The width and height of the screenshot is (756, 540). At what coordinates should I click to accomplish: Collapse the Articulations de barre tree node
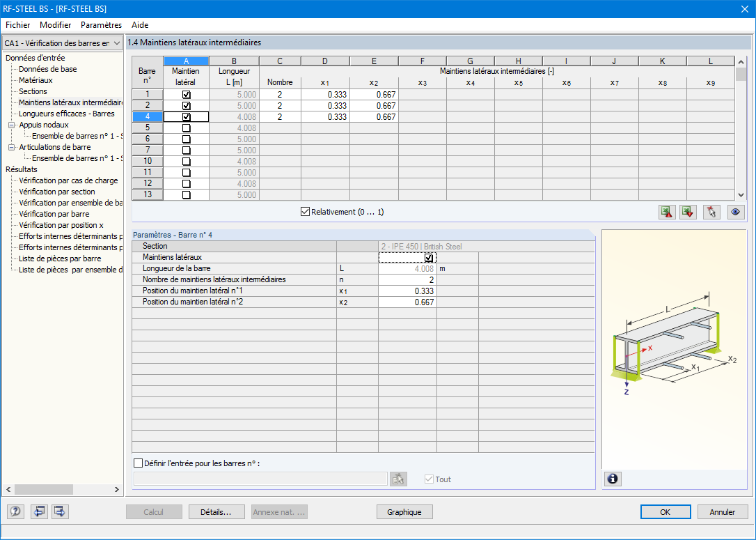point(12,147)
